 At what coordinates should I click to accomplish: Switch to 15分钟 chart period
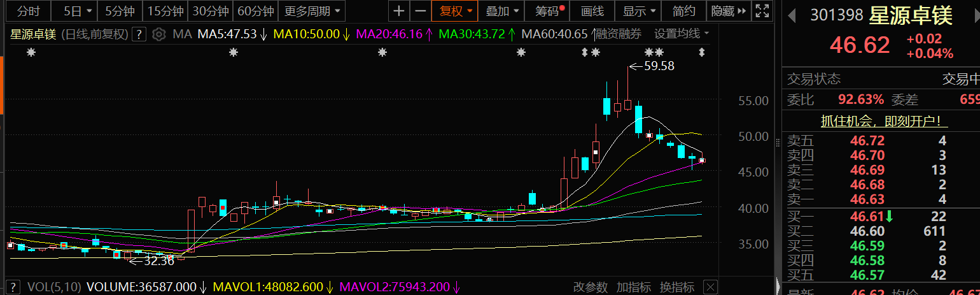coord(165,11)
